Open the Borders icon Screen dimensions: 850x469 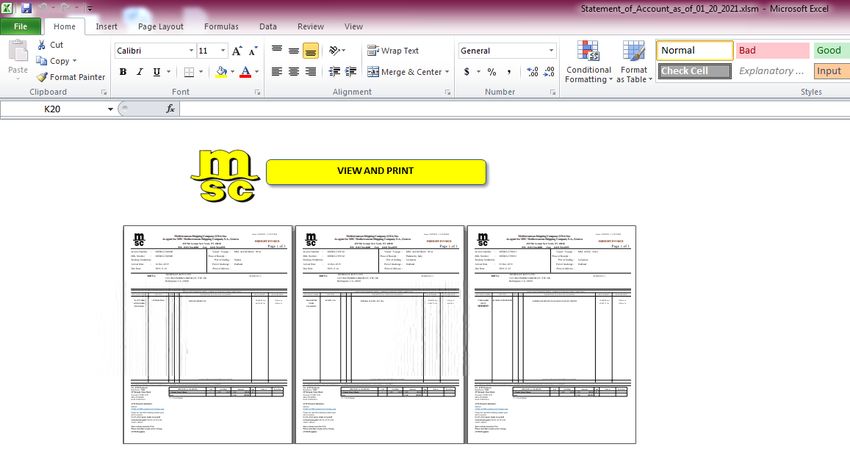point(189,72)
